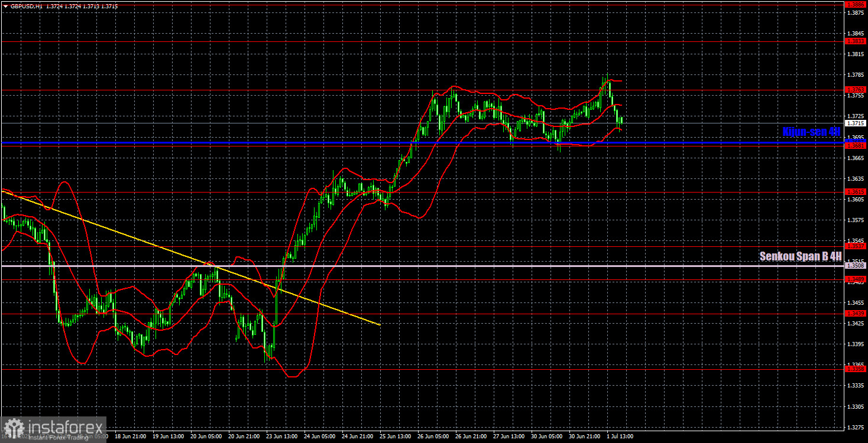
Task: Click the 1.3755 price scale value
Action: click(x=856, y=96)
